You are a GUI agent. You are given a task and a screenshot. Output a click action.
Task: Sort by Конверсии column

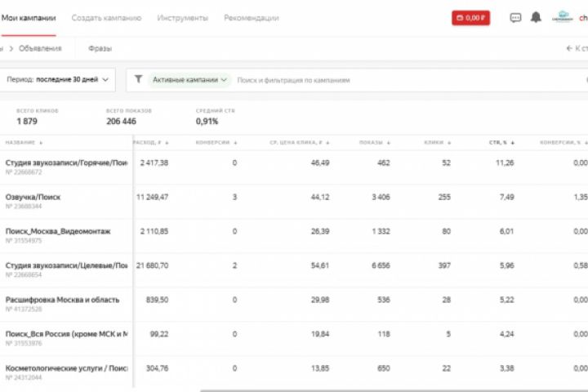[216, 143]
